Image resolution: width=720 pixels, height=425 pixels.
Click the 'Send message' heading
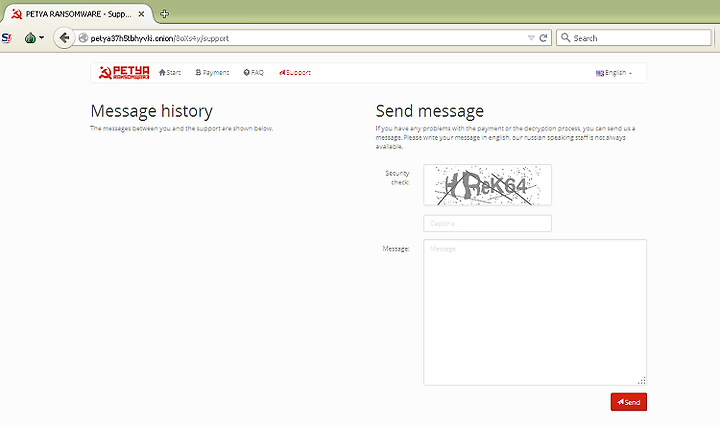pos(430,111)
